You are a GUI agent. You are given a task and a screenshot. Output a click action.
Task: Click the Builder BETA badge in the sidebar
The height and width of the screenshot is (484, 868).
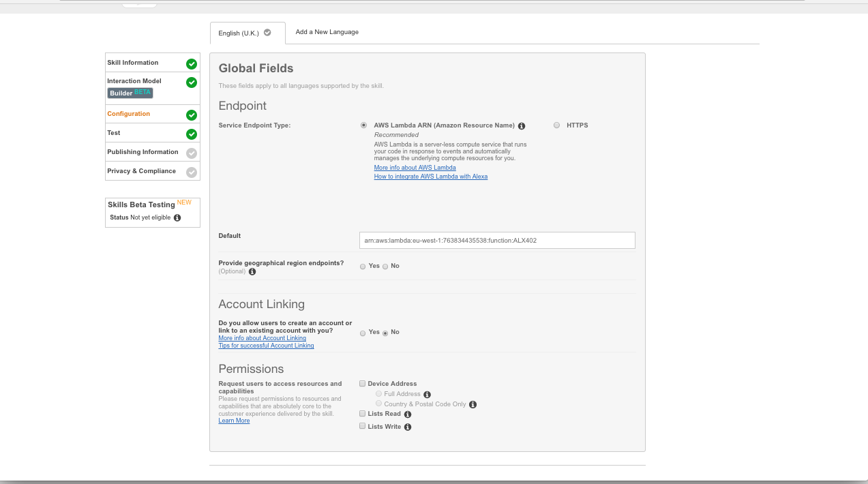click(130, 93)
